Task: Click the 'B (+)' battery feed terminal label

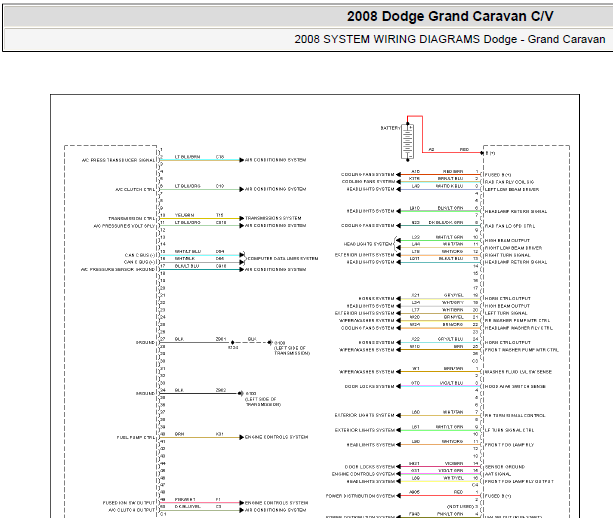Action: coord(491,153)
